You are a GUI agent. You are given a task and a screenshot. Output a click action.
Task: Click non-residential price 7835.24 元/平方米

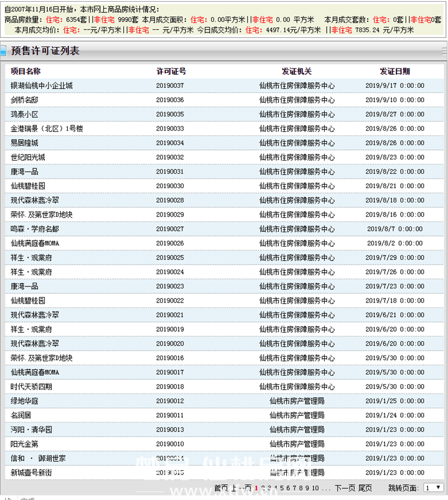pos(385,30)
